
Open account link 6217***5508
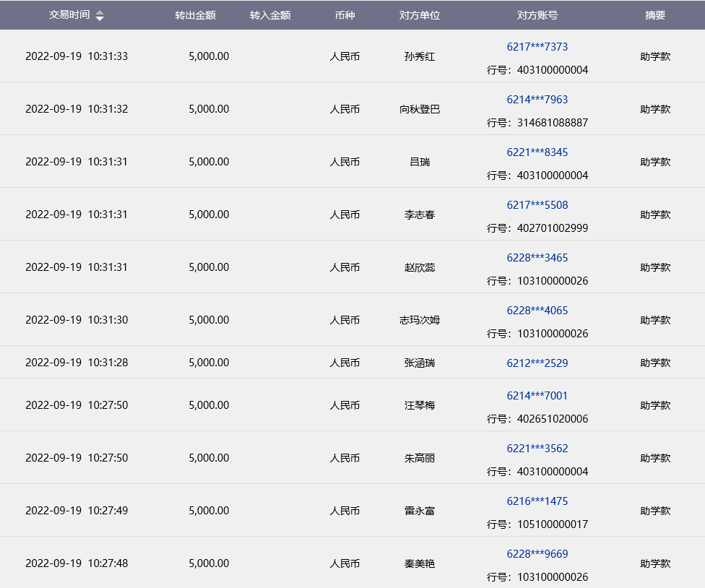pos(537,205)
